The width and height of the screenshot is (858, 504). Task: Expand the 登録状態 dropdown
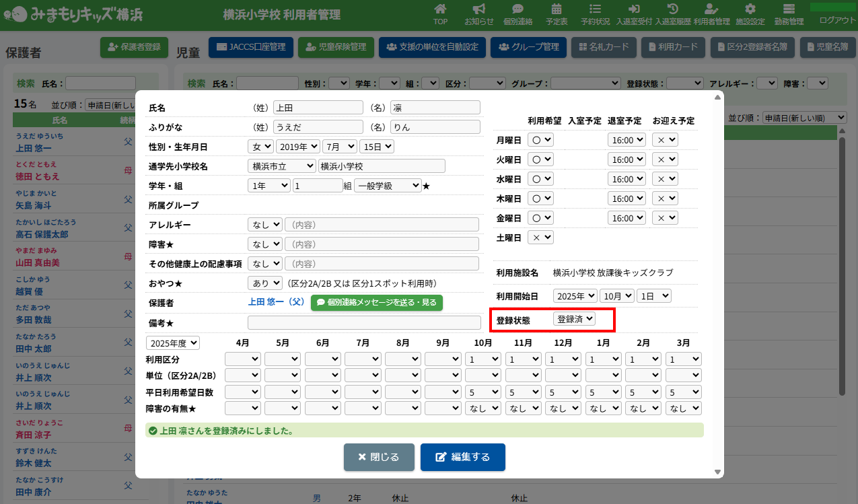(574, 319)
